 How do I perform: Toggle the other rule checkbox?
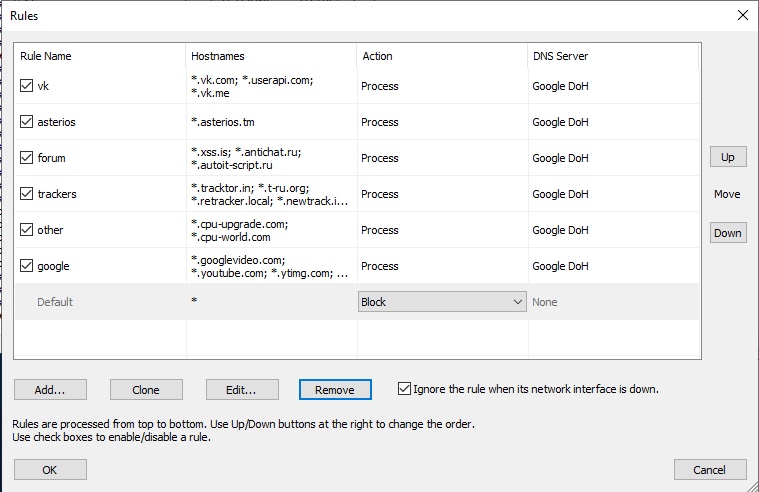point(27,230)
